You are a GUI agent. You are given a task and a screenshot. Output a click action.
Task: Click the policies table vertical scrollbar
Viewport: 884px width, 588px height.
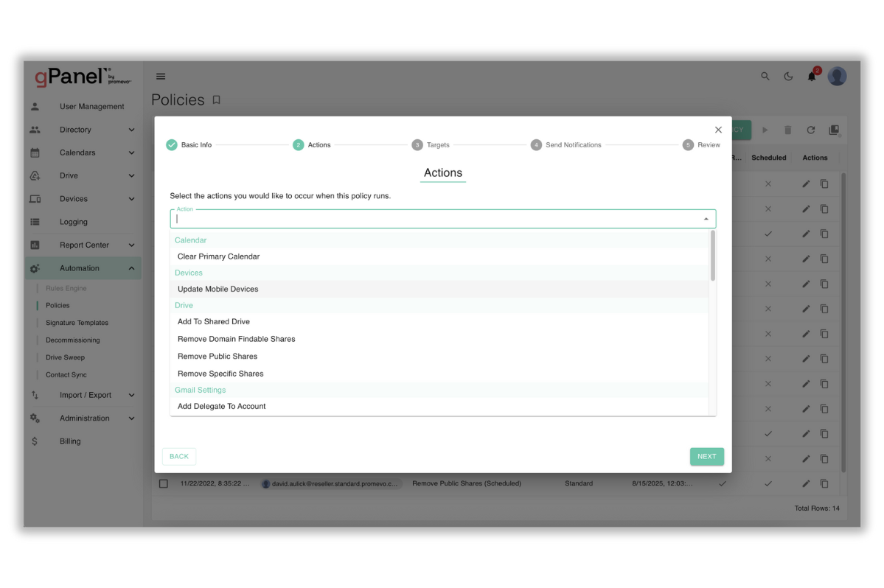pos(843,322)
